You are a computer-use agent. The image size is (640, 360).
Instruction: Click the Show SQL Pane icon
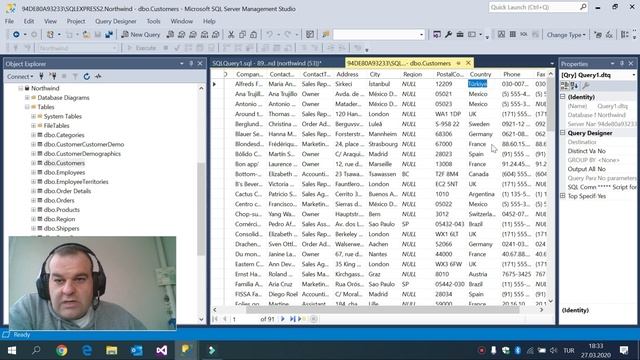[524, 35]
